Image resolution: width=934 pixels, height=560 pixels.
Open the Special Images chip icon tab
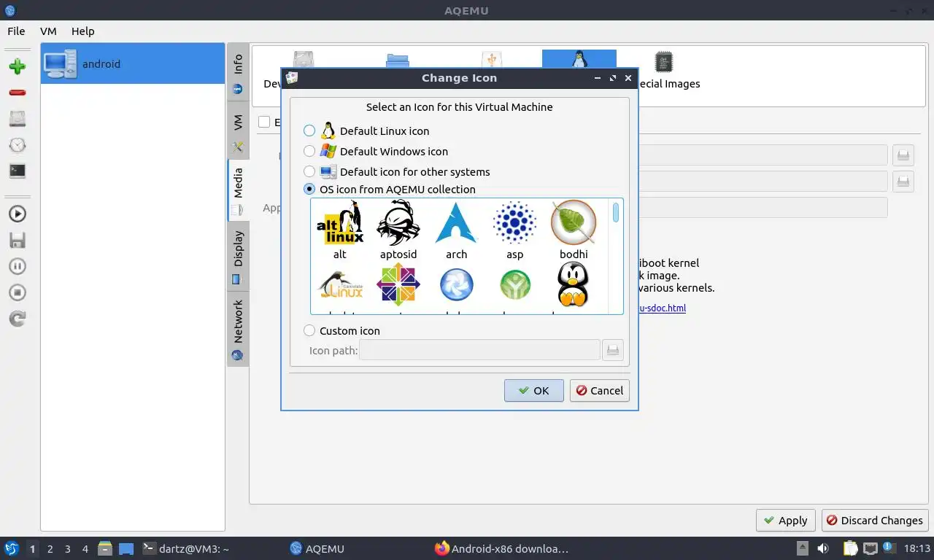click(x=663, y=70)
